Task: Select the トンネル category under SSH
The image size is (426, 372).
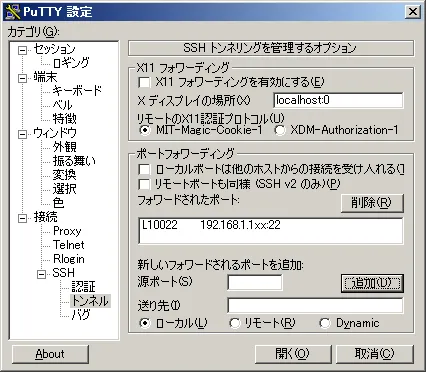Action: click(90, 301)
